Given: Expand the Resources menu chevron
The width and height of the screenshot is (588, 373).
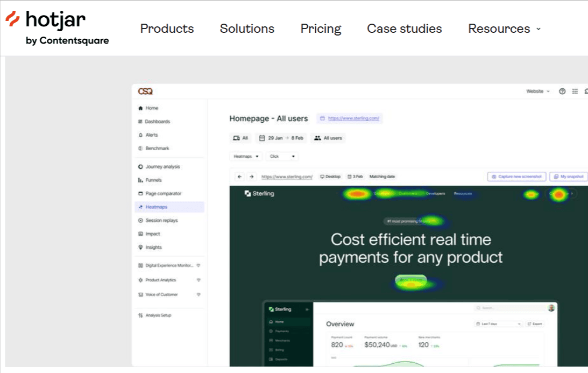Looking at the screenshot, I should coord(539,29).
